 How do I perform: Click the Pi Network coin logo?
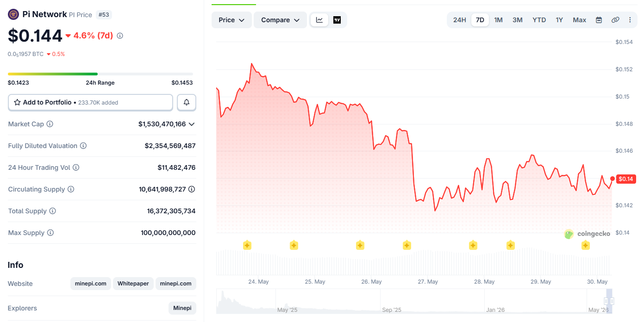(x=13, y=14)
